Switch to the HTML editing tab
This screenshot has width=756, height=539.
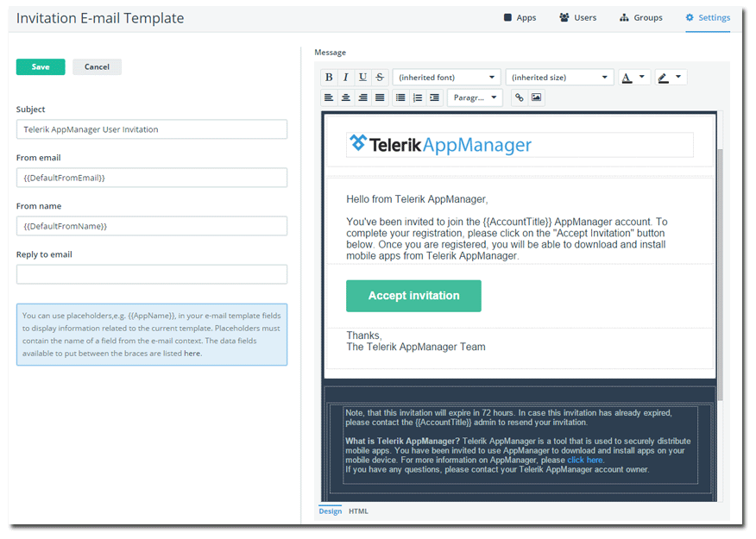358,511
